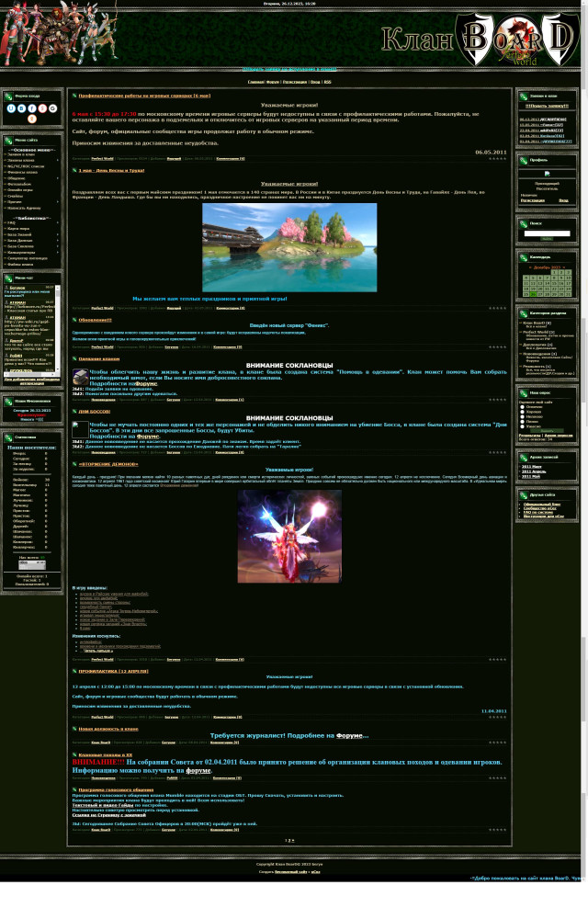Select the 'Ужасно' poll option

pyautogui.click(x=523, y=426)
